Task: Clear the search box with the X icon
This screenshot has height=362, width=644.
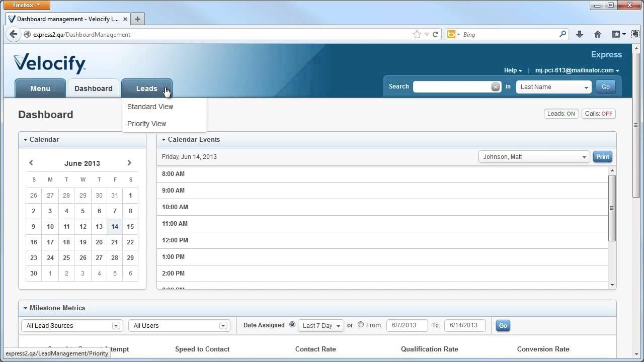Action: [495, 86]
